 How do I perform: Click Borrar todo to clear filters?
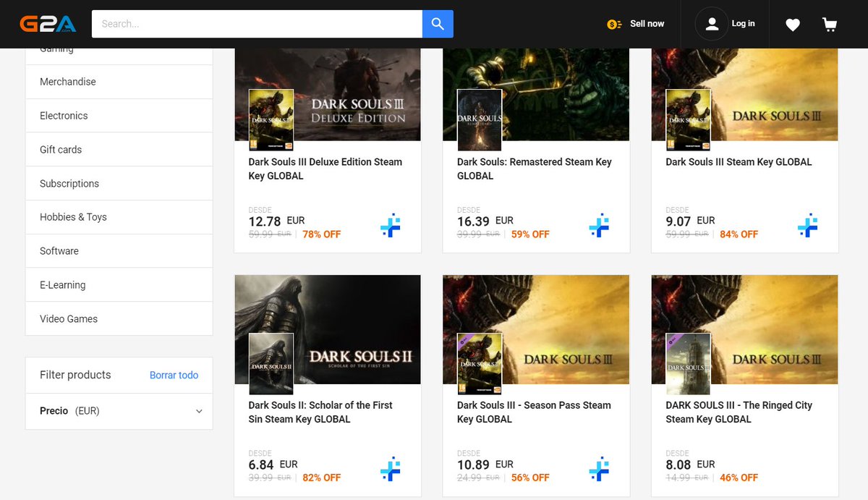[174, 376]
